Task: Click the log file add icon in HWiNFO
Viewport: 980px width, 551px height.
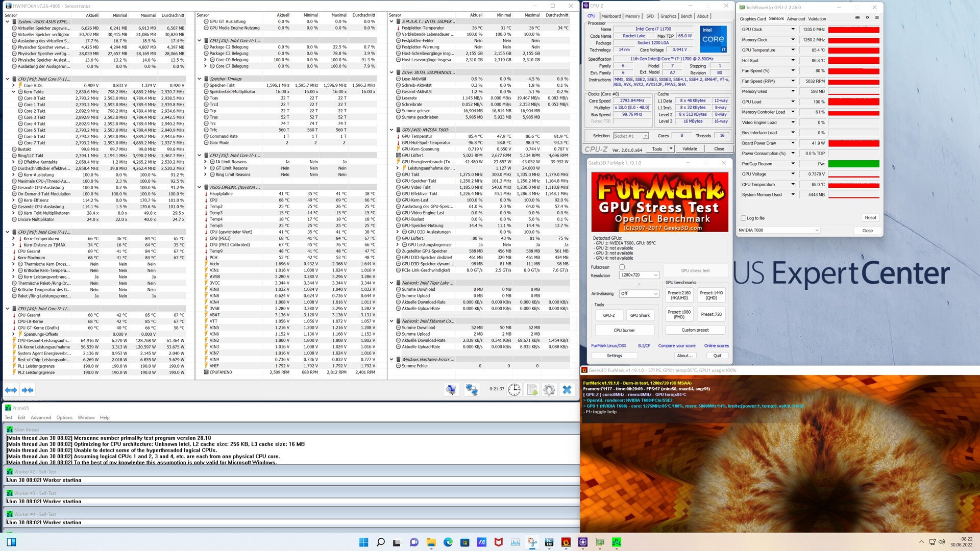Action: pyautogui.click(x=532, y=390)
